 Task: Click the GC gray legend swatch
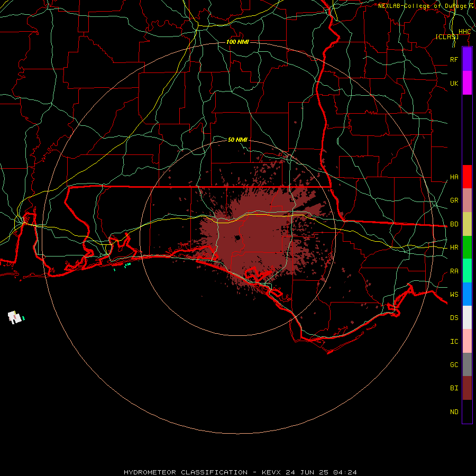point(467,364)
